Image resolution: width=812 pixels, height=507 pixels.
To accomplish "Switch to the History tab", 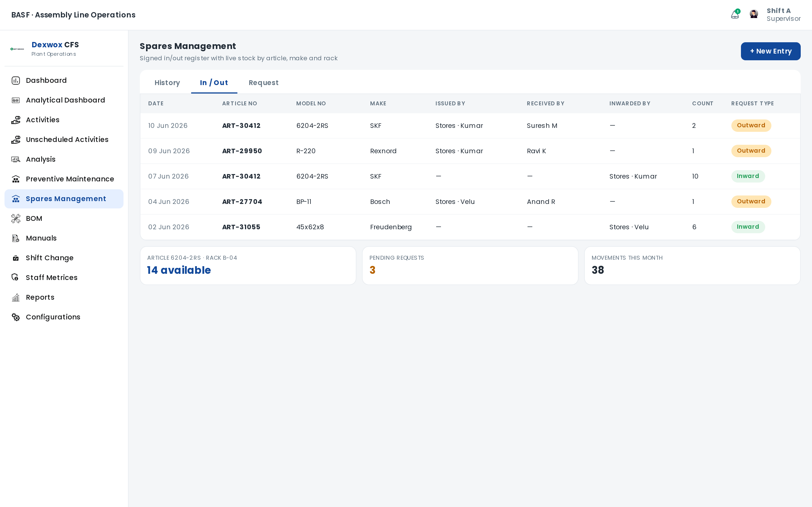I will coord(167,83).
